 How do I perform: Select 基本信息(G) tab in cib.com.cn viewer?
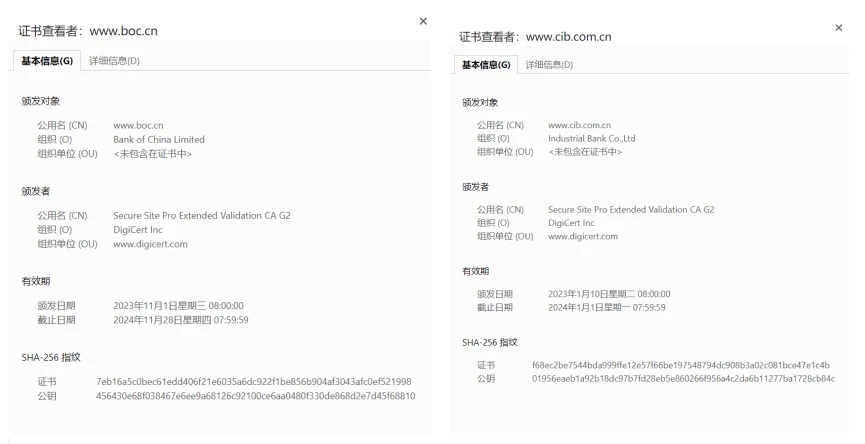[x=486, y=65]
